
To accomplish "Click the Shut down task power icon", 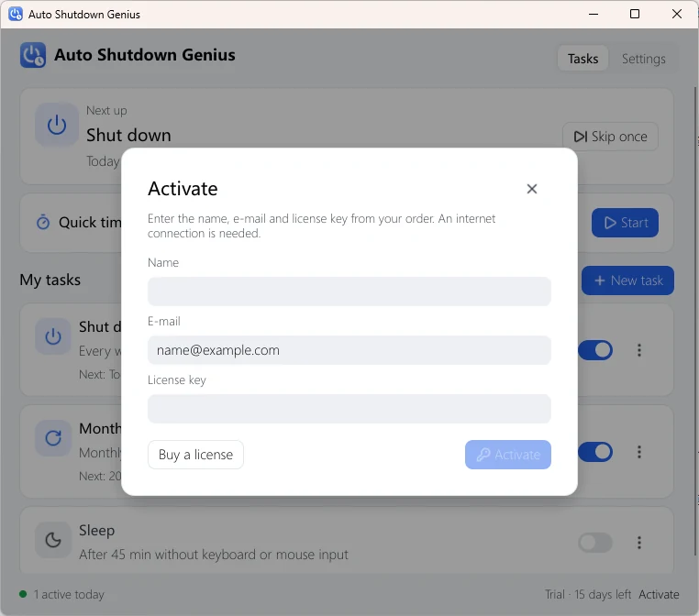I will coord(53,336).
